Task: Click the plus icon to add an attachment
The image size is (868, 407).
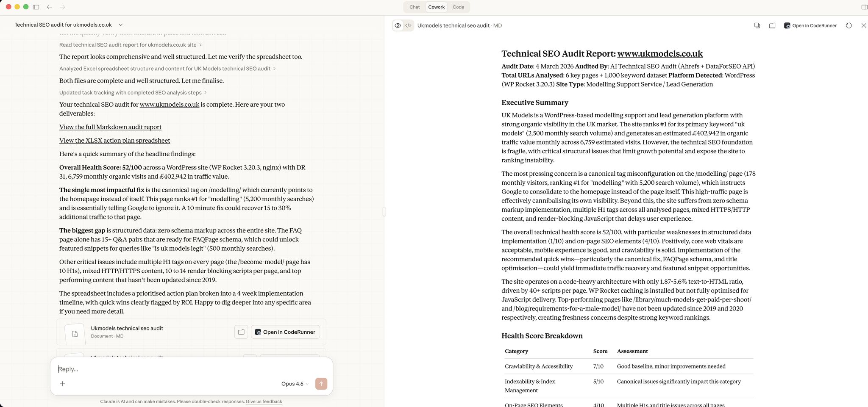Action: [63, 384]
